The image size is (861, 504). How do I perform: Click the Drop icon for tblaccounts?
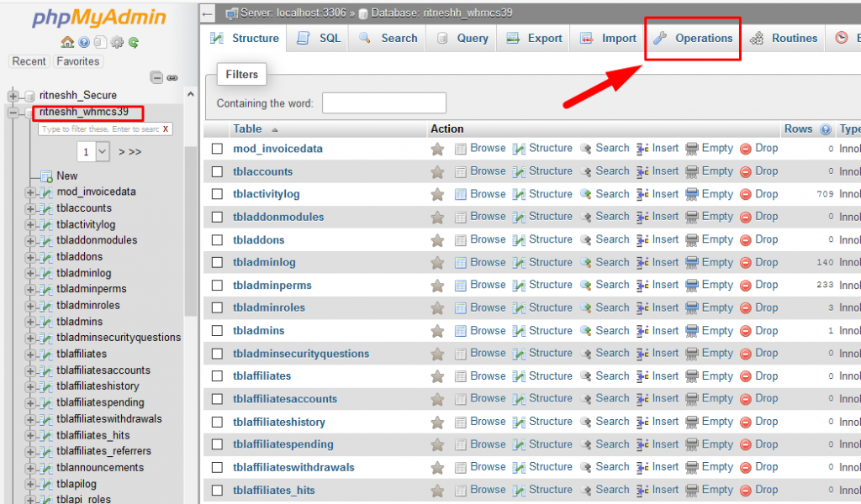(x=745, y=171)
